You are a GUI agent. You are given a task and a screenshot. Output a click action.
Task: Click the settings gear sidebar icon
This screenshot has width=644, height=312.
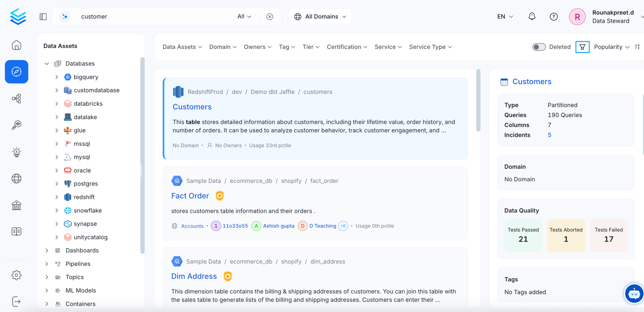click(x=16, y=275)
